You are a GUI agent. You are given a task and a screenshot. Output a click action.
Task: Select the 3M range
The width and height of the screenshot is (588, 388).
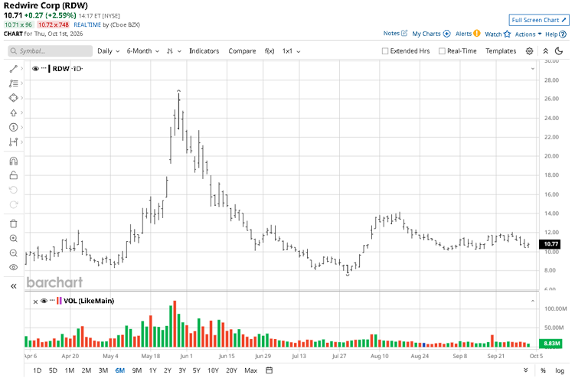[103, 370]
